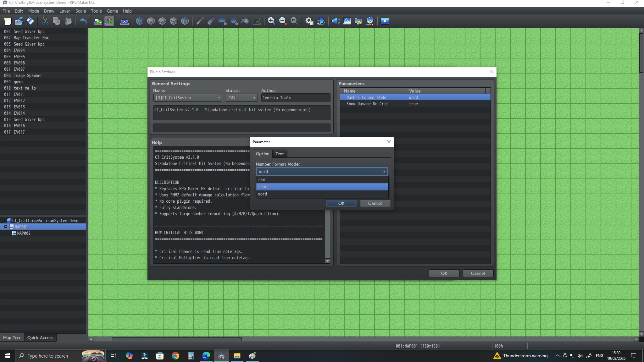This screenshot has width=644, height=362.
Task: Select the 'short' number format option
Action: click(322, 187)
